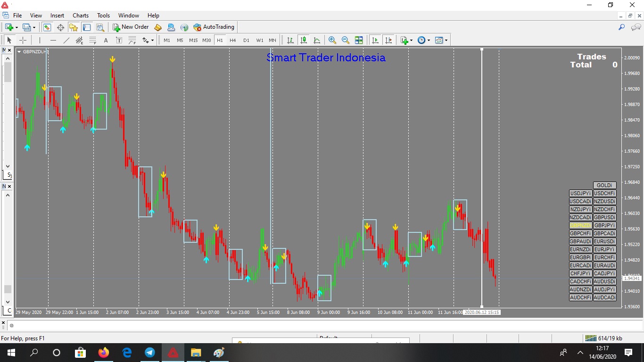Open Telegram from the taskbar
644x362 pixels.
[x=149, y=353]
